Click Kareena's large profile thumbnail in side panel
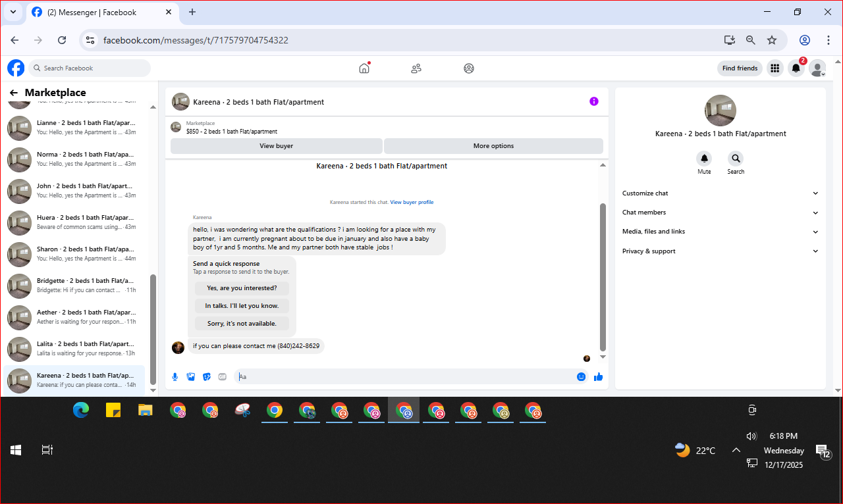The height and width of the screenshot is (504, 843). point(721,111)
